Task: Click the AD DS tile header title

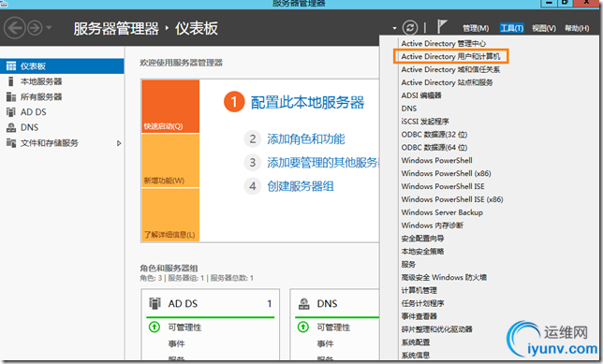Action: click(183, 304)
